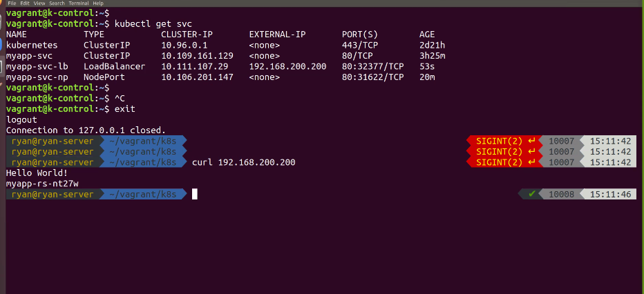Click ryan@ryan-server on the curl command line
The height and width of the screenshot is (294, 644).
[53, 162]
